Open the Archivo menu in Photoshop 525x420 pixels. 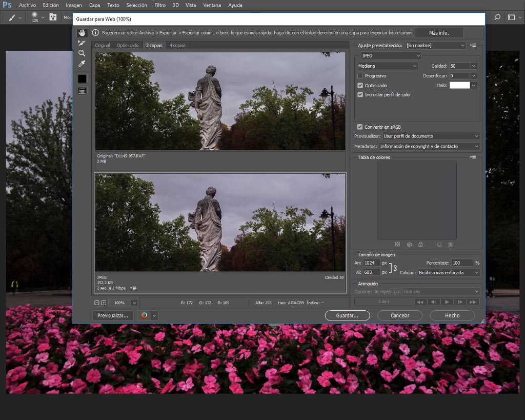point(28,5)
